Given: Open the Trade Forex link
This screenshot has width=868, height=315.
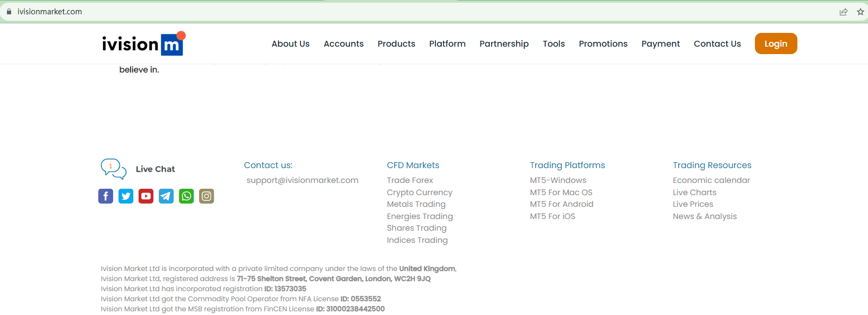Looking at the screenshot, I should tap(410, 180).
